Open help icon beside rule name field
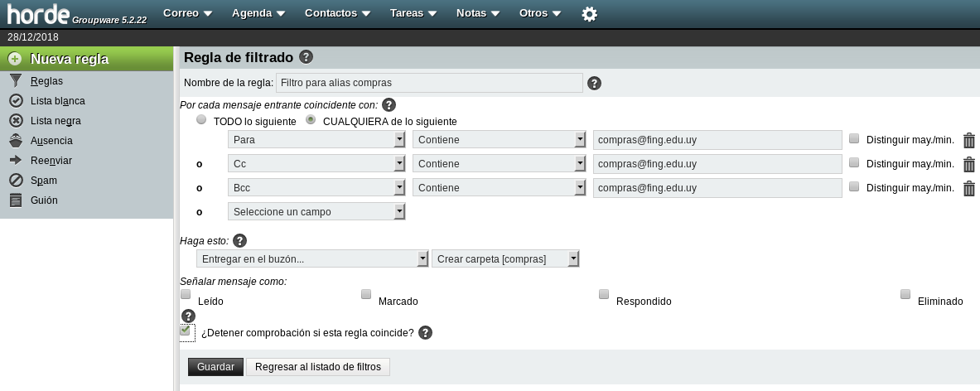 point(594,83)
